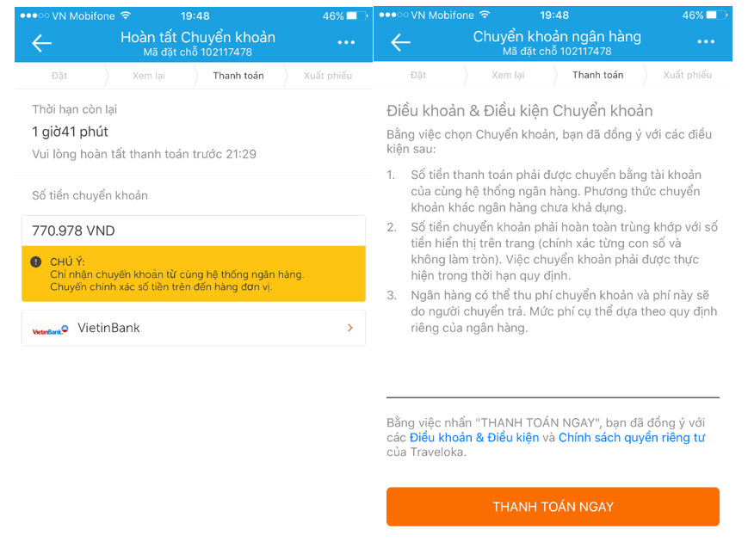Tap the battery indicator showing 46%

pyautogui.click(x=343, y=14)
